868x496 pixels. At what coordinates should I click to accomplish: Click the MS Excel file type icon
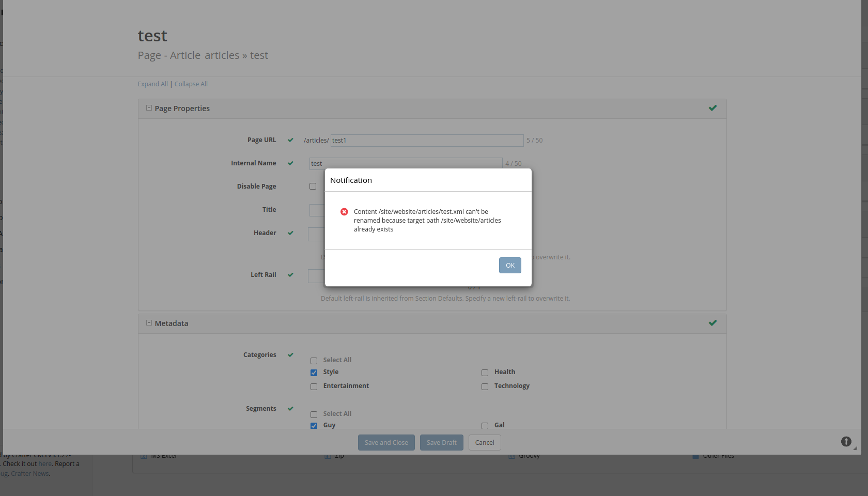coord(143,456)
